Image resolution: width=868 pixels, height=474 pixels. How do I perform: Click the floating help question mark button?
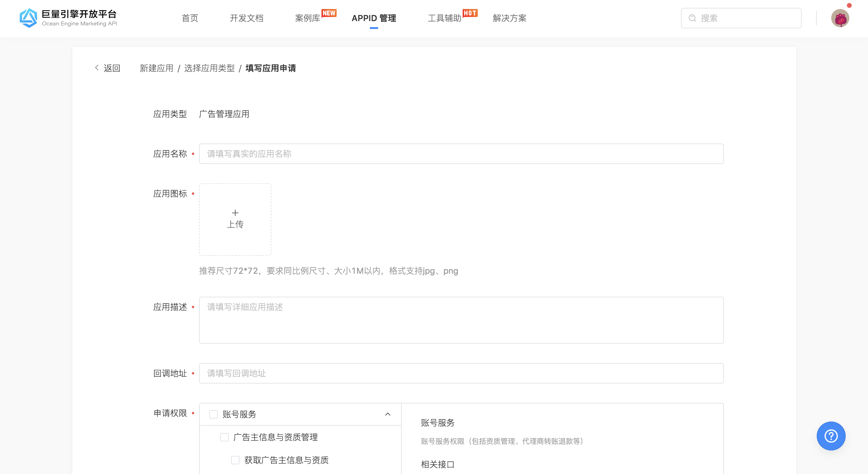[831, 436]
